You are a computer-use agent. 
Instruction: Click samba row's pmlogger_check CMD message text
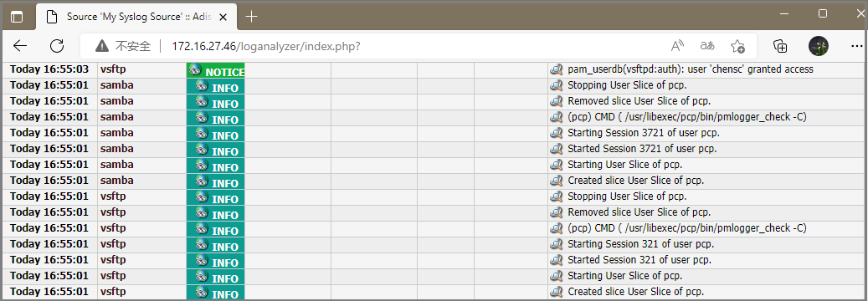tap(687, 117)
